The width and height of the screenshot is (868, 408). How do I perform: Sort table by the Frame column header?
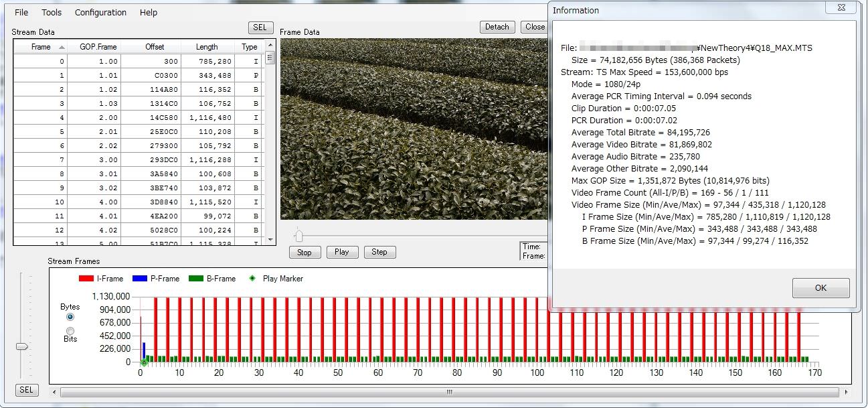[41, 47]
